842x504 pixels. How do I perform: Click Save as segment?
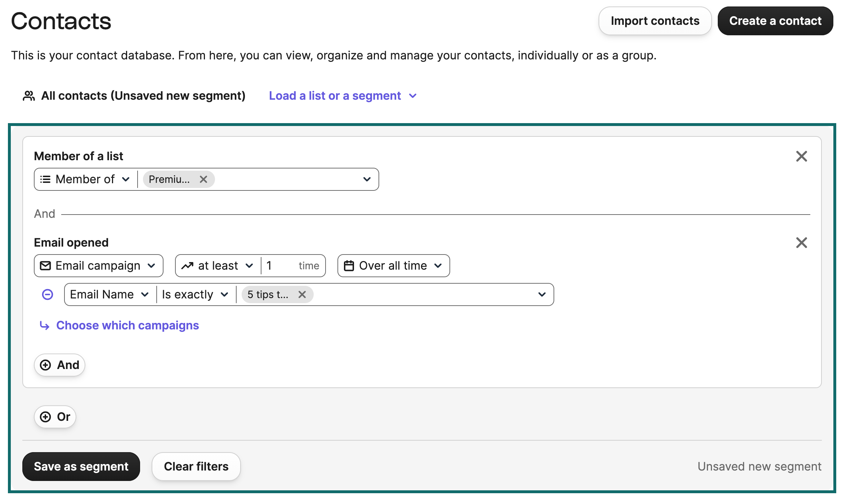(x=81, y=466)
